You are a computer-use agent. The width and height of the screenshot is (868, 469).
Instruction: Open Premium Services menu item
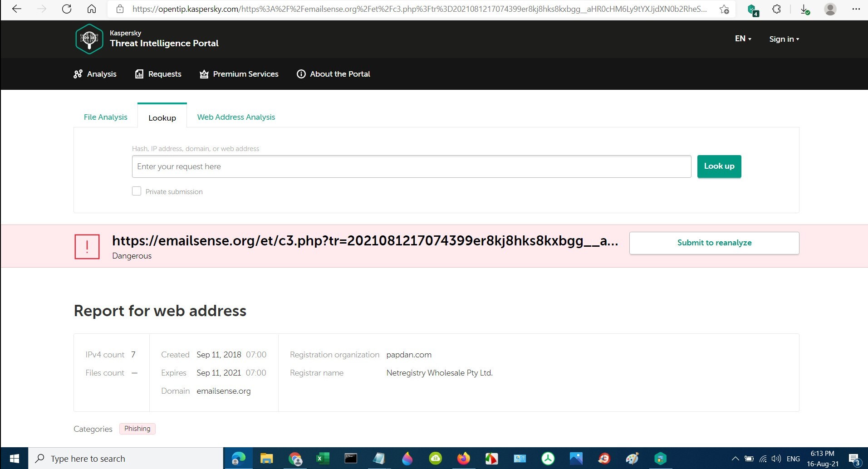pos(239,74)
